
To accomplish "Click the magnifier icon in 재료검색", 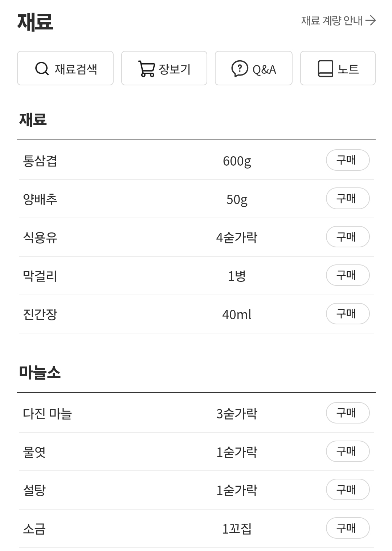I will pos(42,68).
